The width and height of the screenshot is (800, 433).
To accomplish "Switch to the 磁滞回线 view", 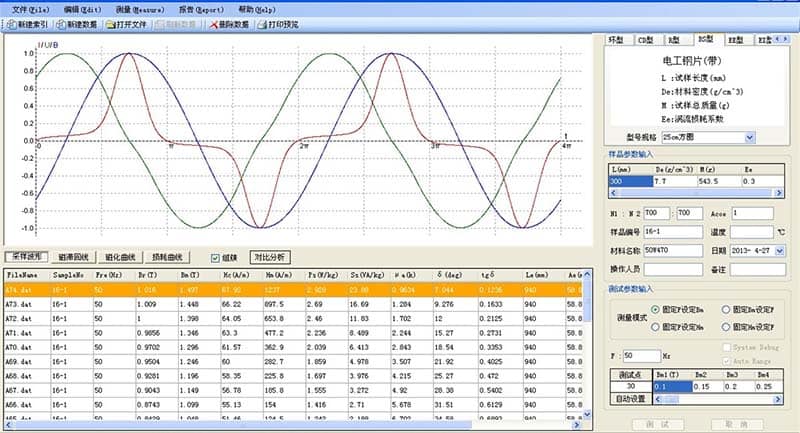I will (x=73, y=257).
